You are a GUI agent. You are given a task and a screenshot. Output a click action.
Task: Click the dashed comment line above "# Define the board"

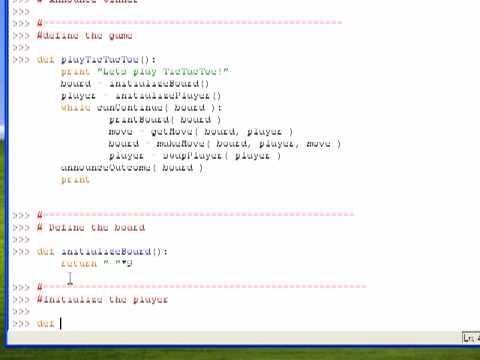195,215
